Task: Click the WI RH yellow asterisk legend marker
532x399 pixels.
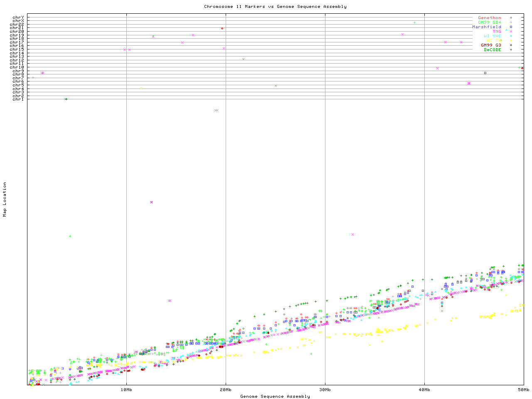Action: [x=511, y=41]
